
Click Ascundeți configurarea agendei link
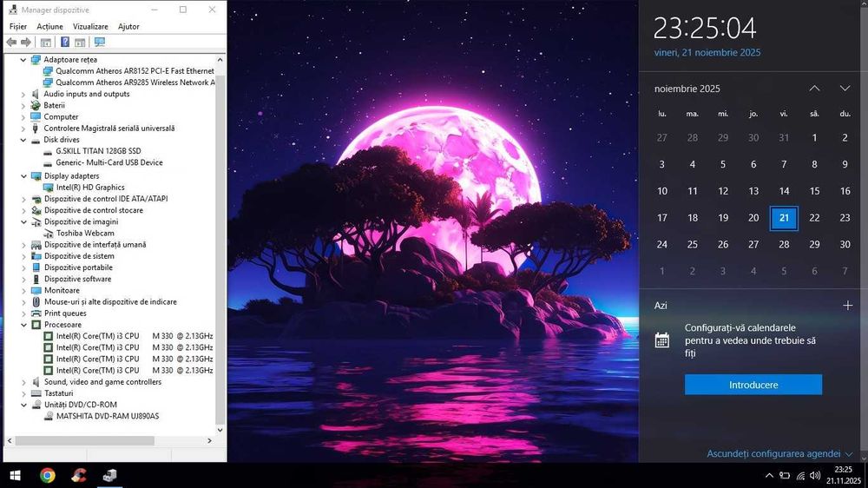(x=780, y=453)
